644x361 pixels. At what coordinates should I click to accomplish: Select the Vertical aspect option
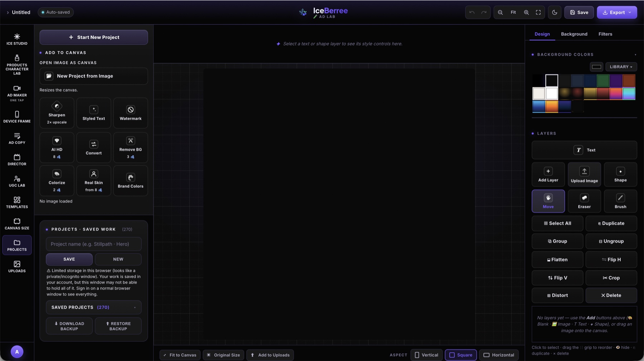pos(426,355)
